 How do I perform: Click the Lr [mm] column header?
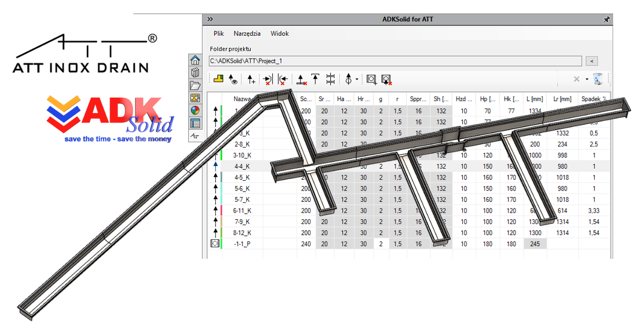(562, 99)
